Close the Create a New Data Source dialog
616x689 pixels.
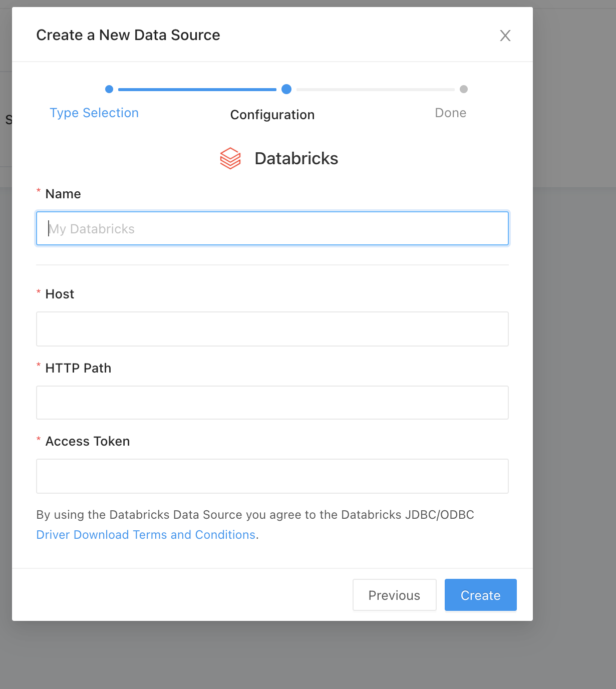point(505,36)
